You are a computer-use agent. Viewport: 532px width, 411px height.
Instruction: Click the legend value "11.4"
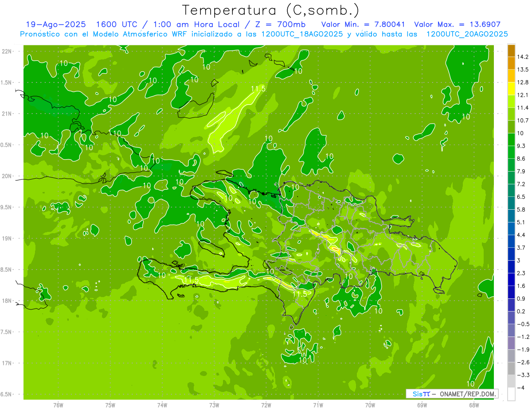click(x=523, y=108)
